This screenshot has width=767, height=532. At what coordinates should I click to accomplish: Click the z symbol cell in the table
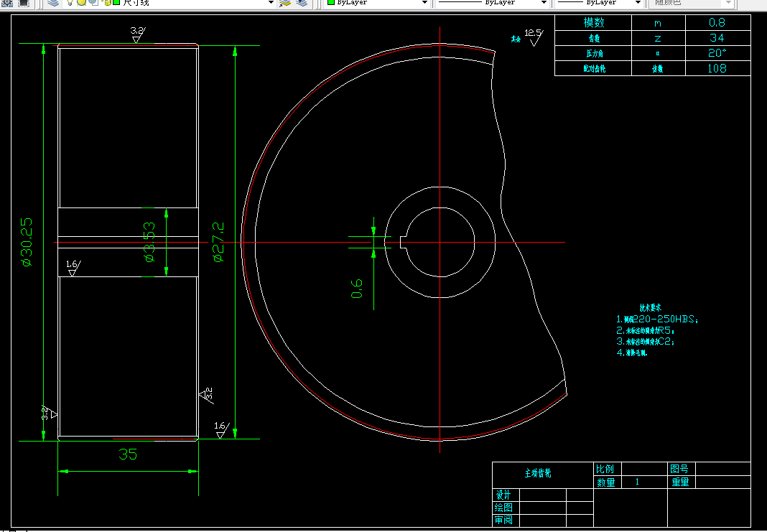coord(659,38)
